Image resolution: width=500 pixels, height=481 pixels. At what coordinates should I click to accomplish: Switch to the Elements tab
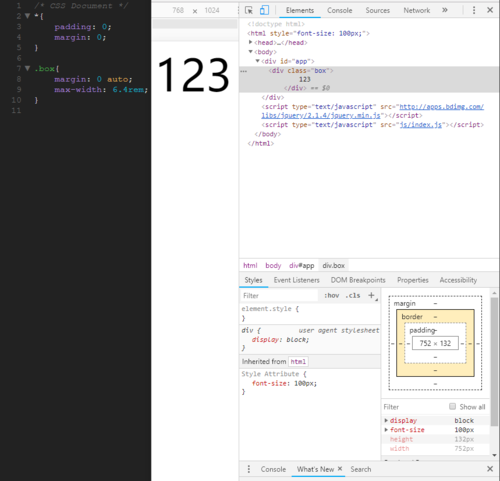pyautogui.click(x=300, y=10)
